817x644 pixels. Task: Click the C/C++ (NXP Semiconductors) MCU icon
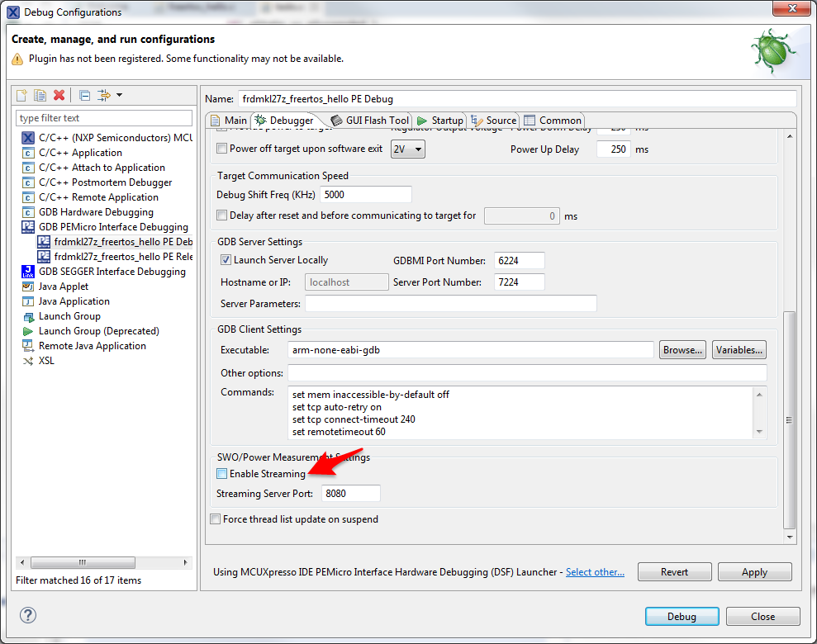coord(28,138)
